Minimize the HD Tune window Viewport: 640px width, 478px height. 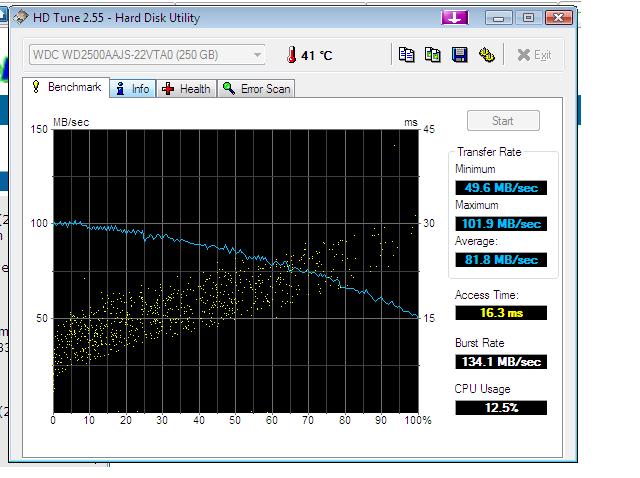498,18
